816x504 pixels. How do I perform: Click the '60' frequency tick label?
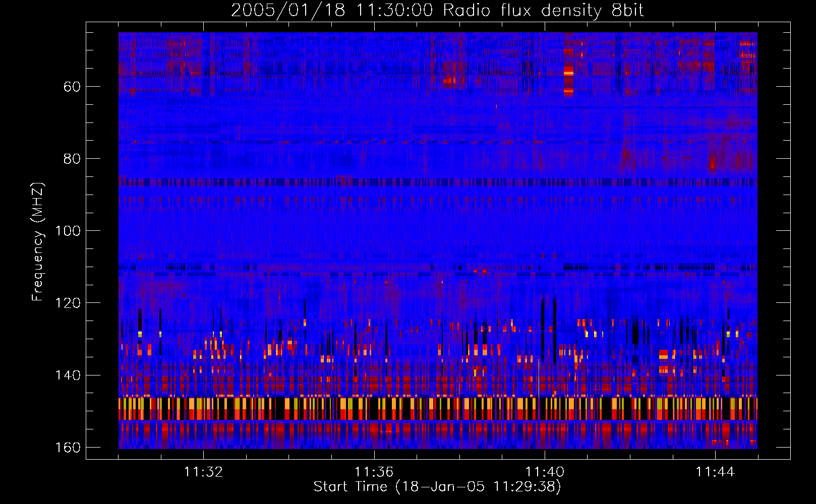coord(72,87)
